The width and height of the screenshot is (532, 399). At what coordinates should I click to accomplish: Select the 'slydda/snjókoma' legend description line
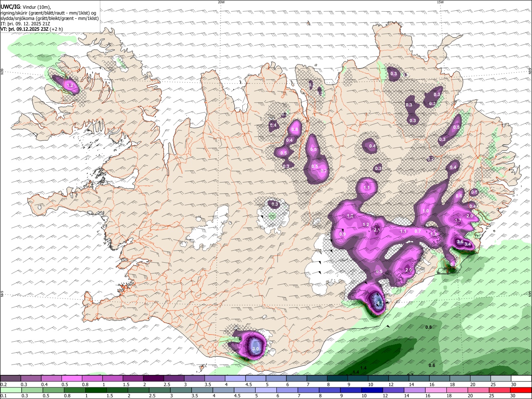(x=50, y=18)
